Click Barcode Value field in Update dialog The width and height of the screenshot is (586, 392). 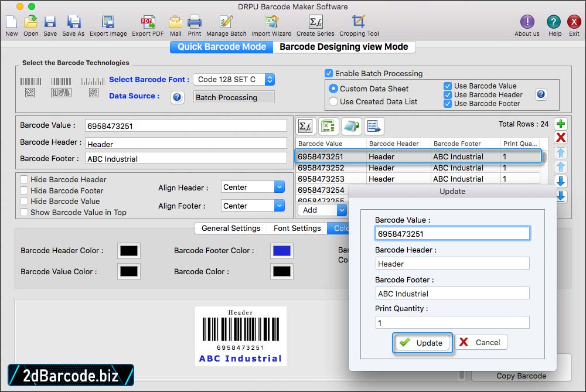[452, 234]
